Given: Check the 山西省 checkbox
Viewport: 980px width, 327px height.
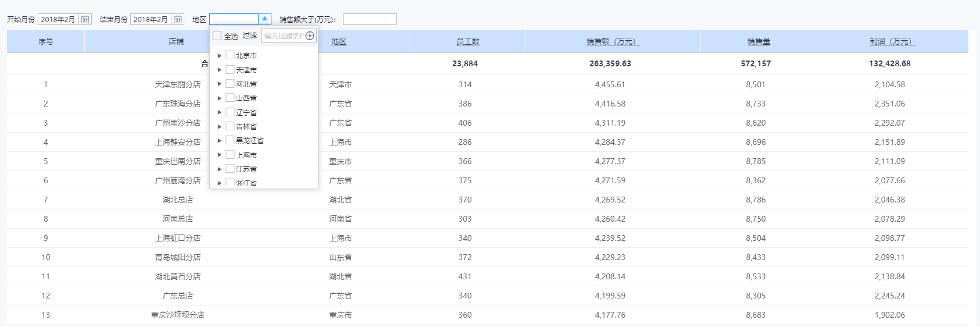Looking at the screenshot, I should pos(230,98).
